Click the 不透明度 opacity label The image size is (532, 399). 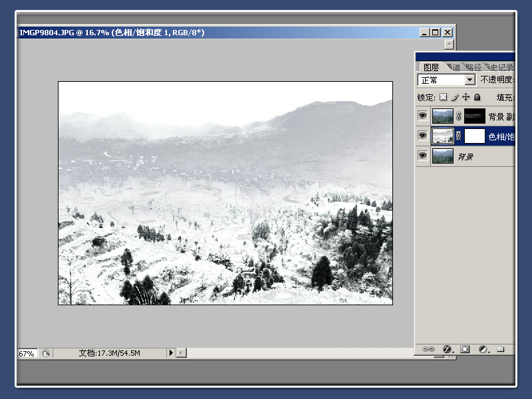pyautogui.click(x=497, y=80)
